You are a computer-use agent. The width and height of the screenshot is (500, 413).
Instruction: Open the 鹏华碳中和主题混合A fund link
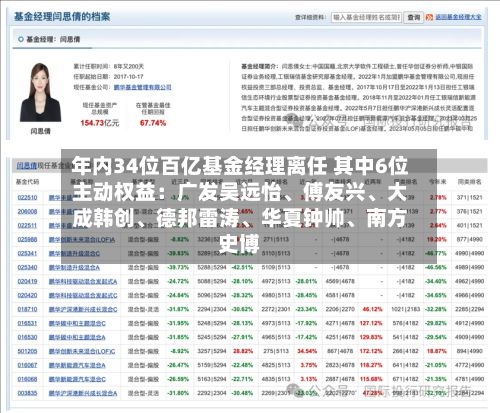77,338
